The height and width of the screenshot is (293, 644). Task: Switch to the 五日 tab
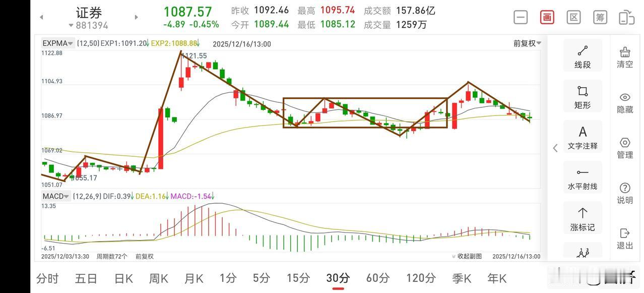[x=86, y=278]
